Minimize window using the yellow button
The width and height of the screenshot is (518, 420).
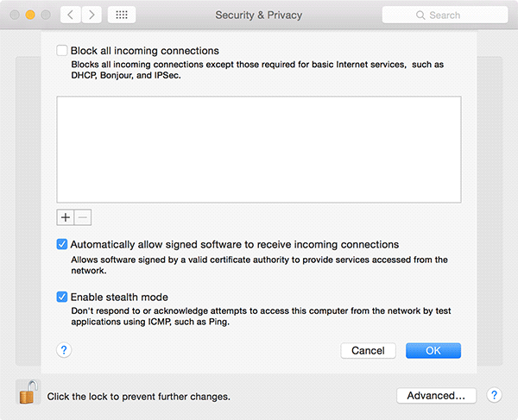point(28,16)
